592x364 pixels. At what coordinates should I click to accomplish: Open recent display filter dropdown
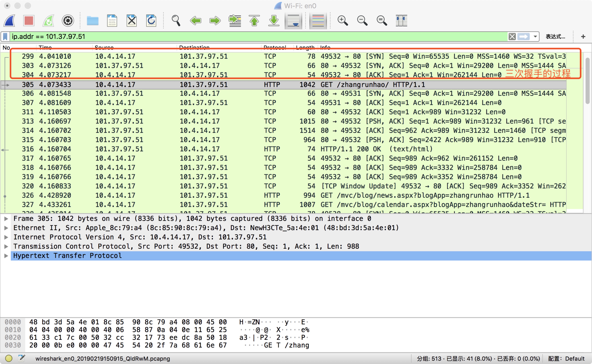[x=535, y=37]
